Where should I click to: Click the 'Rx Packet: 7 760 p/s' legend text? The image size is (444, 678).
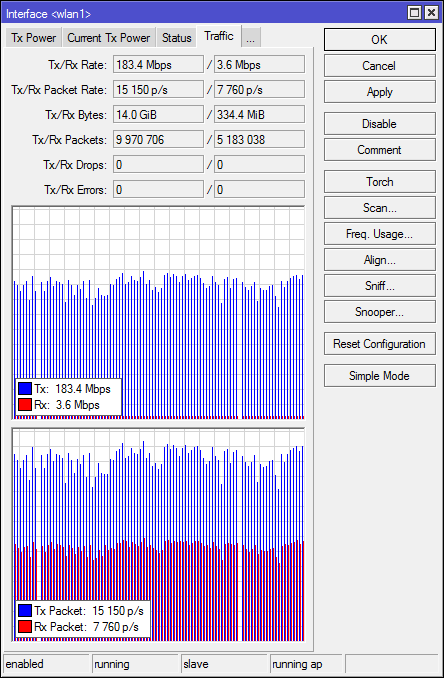coord(86,627)
